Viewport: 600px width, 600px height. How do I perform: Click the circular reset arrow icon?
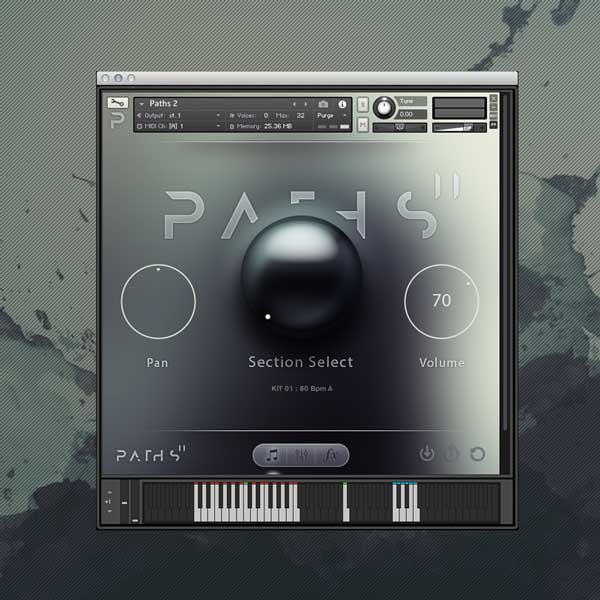tap(478, 454)
